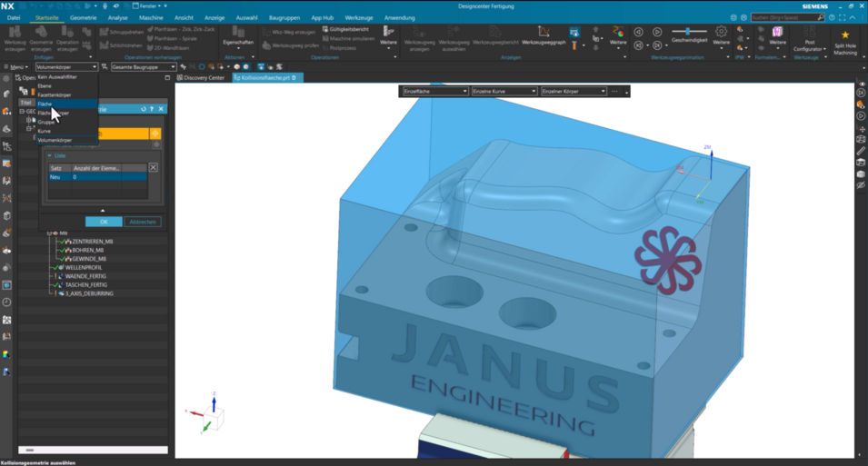Click the help question mark icon in ribbon

point(832,17)
